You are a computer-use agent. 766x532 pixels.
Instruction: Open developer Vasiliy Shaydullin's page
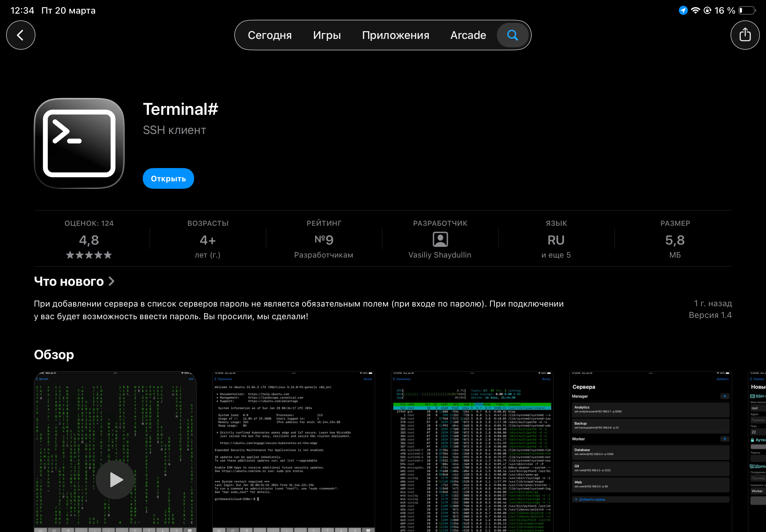440,255
